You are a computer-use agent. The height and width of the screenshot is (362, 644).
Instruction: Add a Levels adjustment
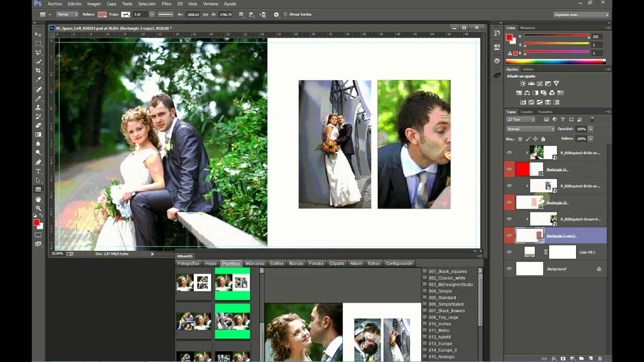(x=531, y=83)
